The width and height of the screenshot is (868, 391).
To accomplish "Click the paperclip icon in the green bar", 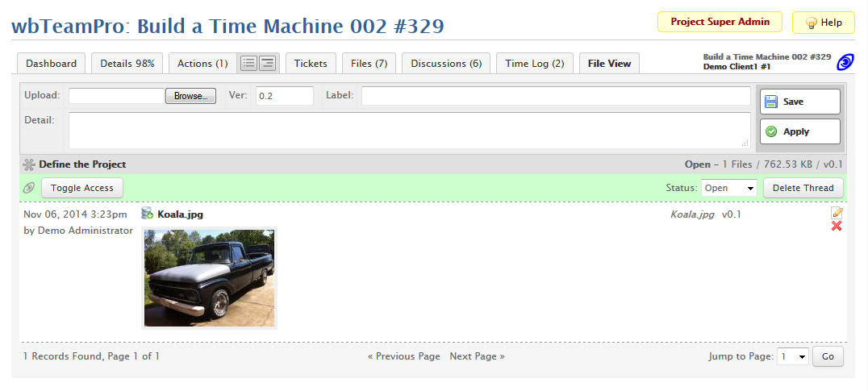I will coord(29,188).
